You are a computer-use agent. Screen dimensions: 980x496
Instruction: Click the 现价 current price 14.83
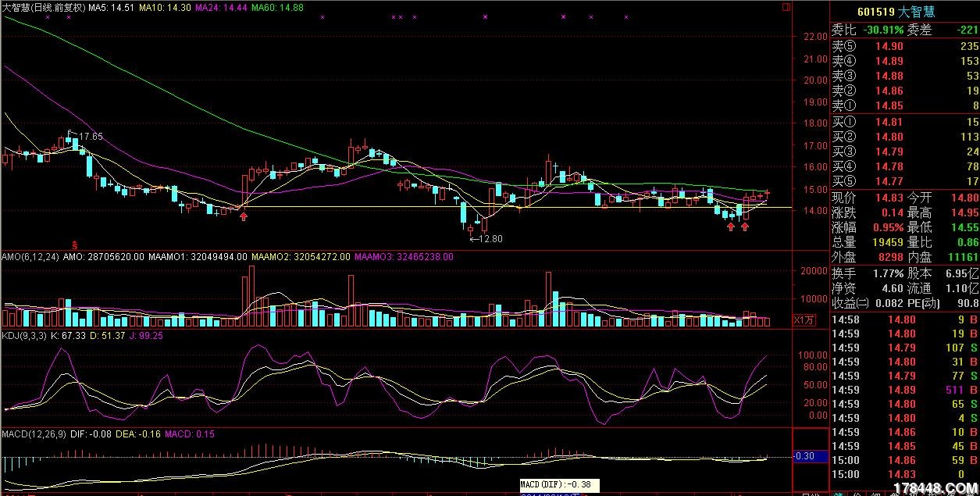point(889,198)
